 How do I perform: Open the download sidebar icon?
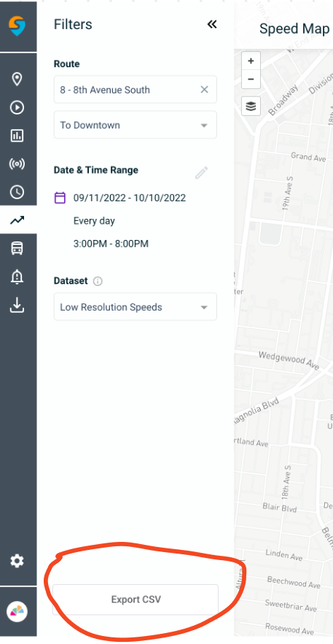click(17, 305)
